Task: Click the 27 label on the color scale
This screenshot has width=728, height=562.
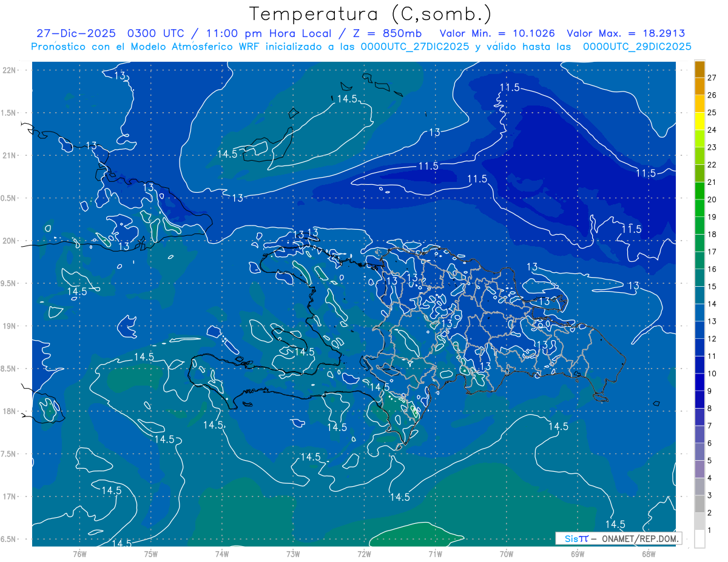Action: click(x=712, y=78)
